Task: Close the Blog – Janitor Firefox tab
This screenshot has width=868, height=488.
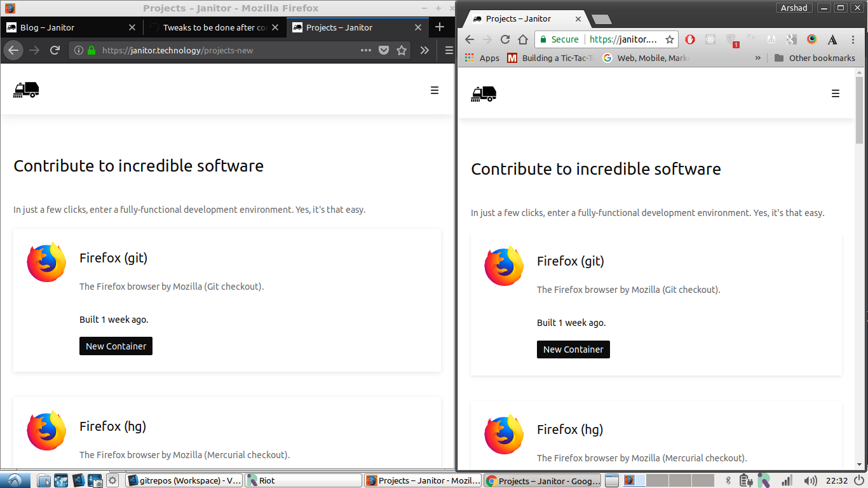Action: point(132,27)
